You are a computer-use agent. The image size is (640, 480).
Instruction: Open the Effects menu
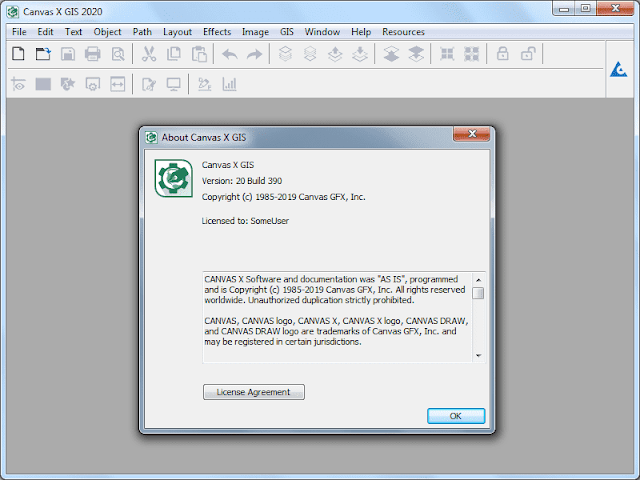pos(217,32)
